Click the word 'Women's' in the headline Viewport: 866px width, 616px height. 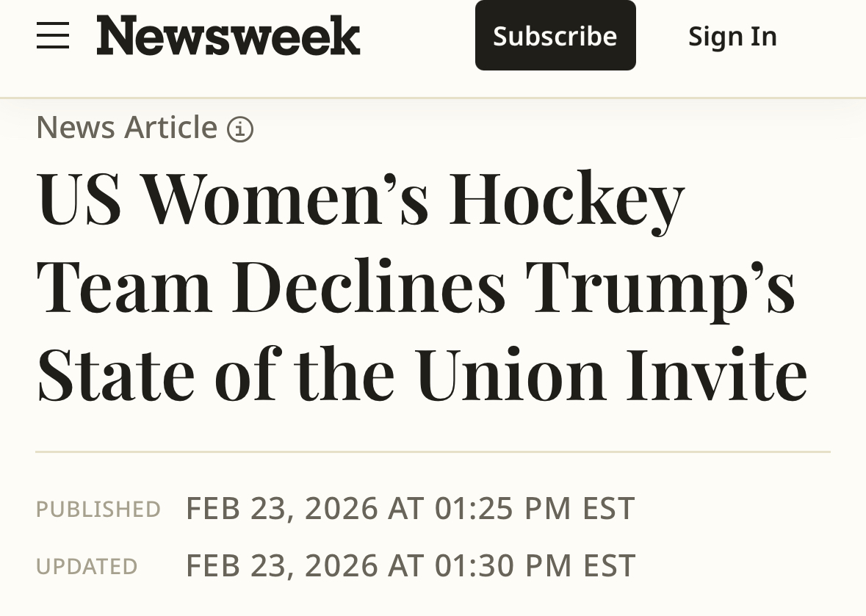coord(285,198)
